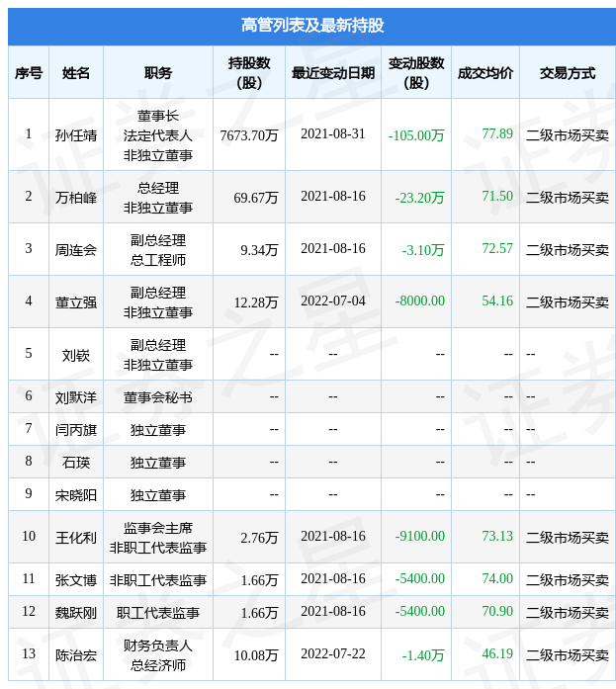Click the 姓名 column header
Viewport: 616px width, 689px height.
[x=76, y=73]
